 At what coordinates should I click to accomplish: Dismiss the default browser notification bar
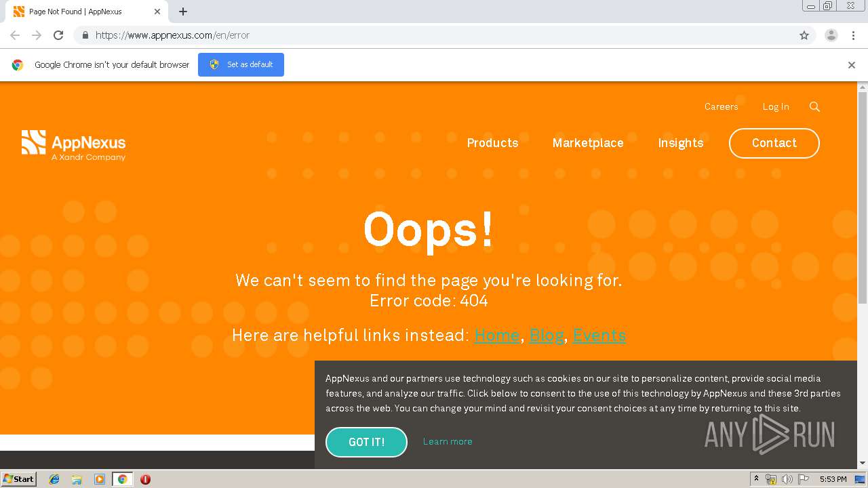click(x=852, y=65)
